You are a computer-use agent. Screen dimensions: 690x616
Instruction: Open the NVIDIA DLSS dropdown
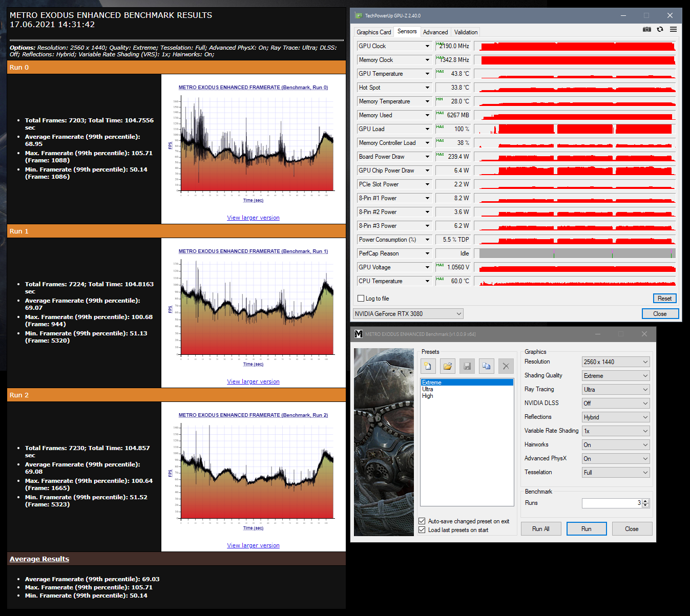[x=616, y=403]
